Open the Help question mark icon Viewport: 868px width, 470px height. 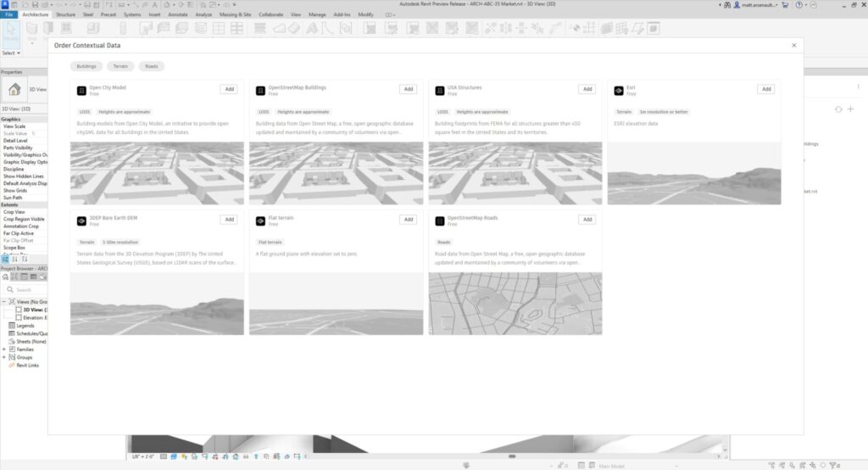pos(798,4)
